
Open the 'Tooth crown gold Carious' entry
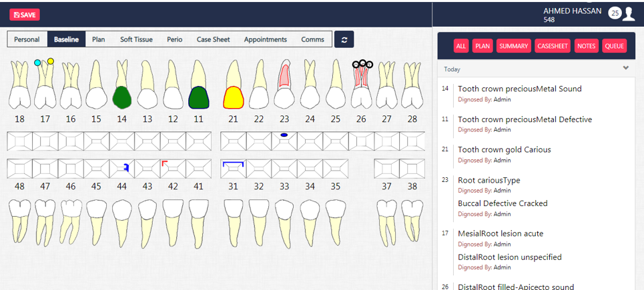504,149
